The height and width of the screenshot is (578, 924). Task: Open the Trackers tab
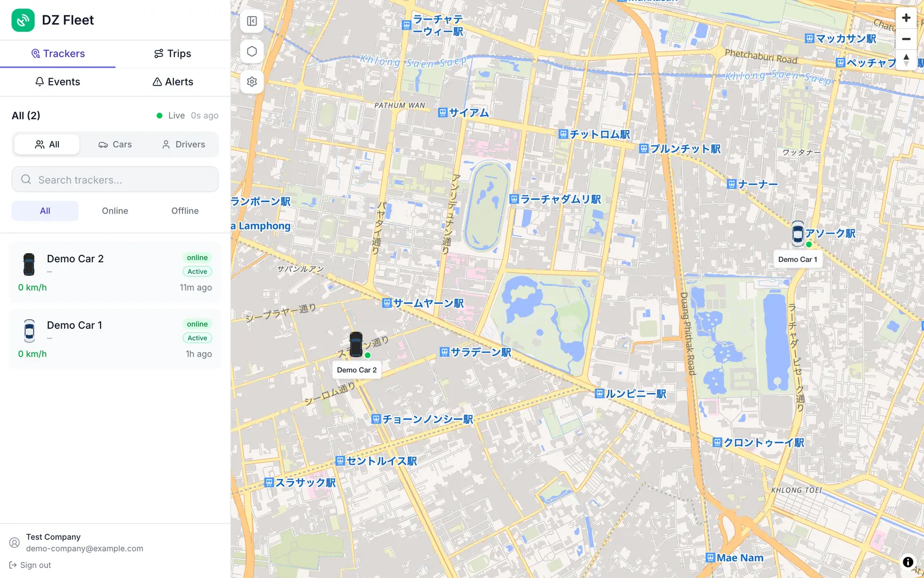(58, 54)
